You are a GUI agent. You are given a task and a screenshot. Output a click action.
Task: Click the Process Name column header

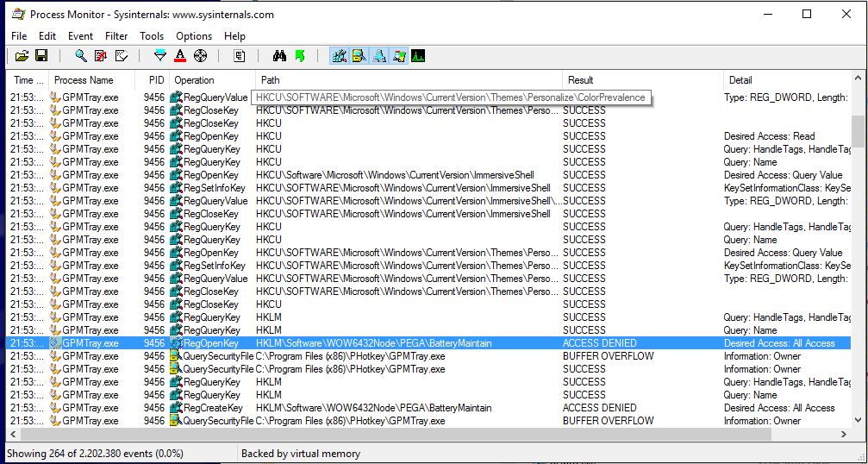[84, 80]
